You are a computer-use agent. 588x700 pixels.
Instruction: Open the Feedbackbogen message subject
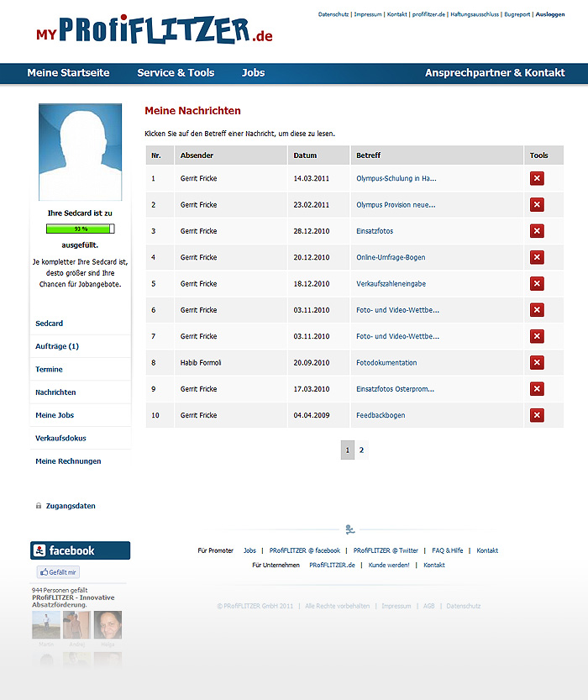tap(381, 416)
